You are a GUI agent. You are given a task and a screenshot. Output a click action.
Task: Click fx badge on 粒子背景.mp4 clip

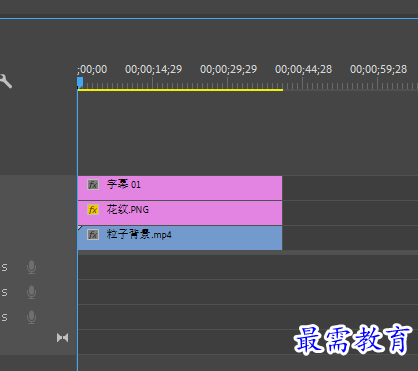(93, 235)
